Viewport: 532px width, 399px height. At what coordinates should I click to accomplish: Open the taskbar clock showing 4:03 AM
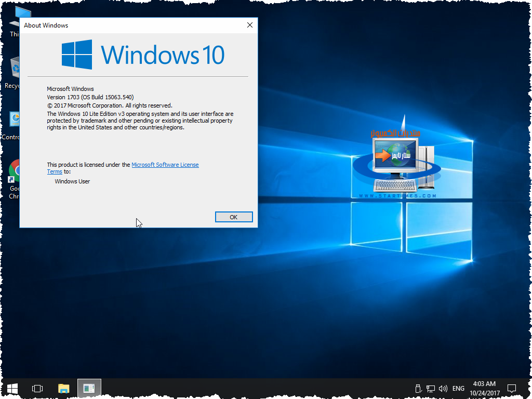[x=485, y=389]
